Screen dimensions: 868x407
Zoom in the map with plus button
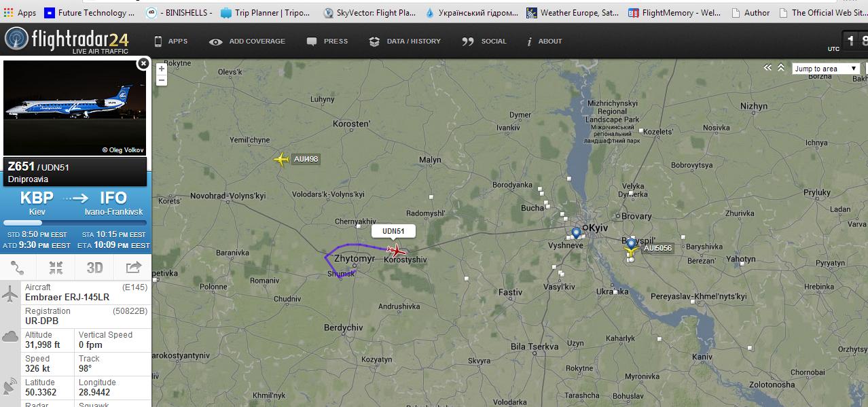tap(162, 69)
